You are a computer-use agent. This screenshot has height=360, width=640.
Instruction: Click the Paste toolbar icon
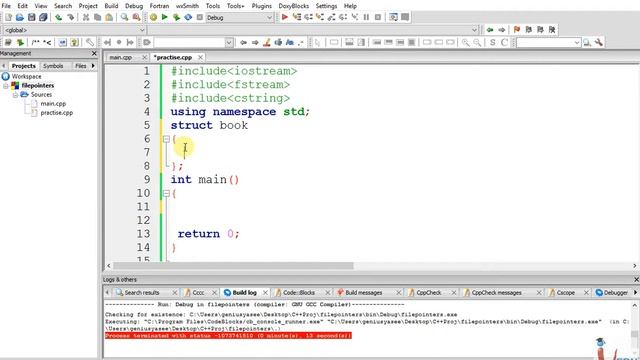(109, 18)
